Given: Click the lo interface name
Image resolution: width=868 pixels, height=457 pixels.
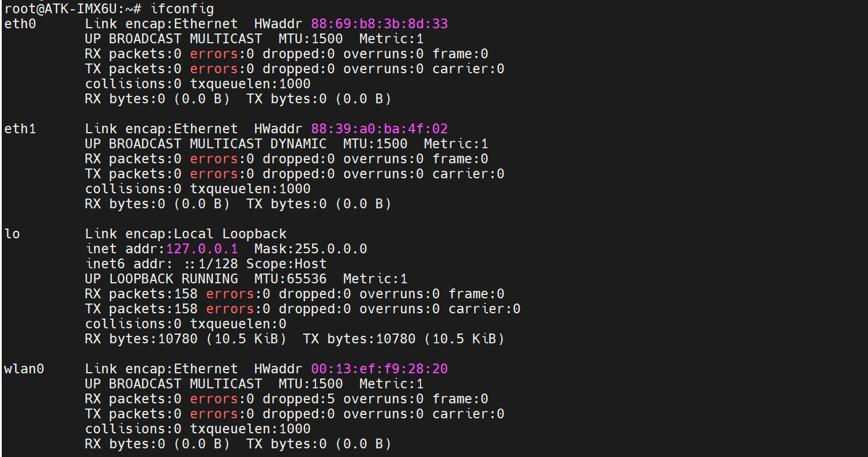Looking at the screenshot, I should click(12, 234).
